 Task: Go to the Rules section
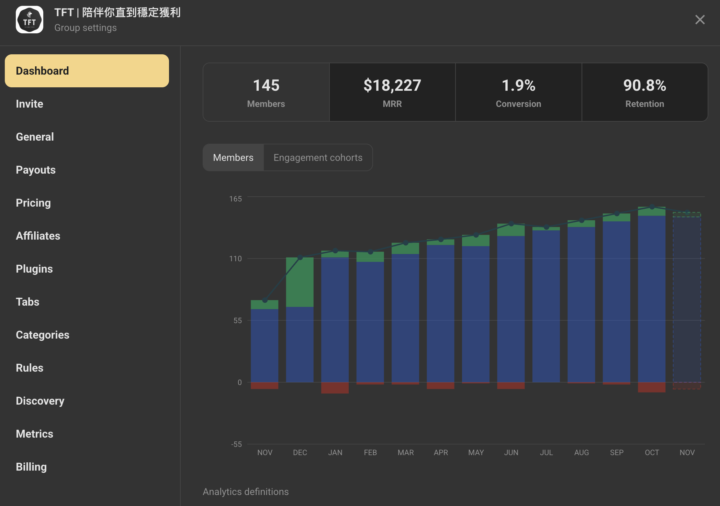click(x=30, y=368)
